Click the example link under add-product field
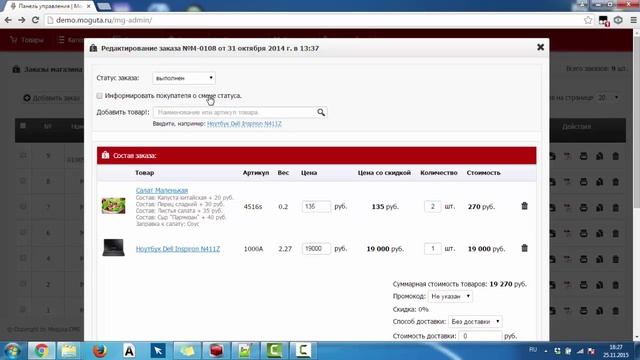Image resolution: width=640 pixels, height=360 pixels. (x=244, y=124)
